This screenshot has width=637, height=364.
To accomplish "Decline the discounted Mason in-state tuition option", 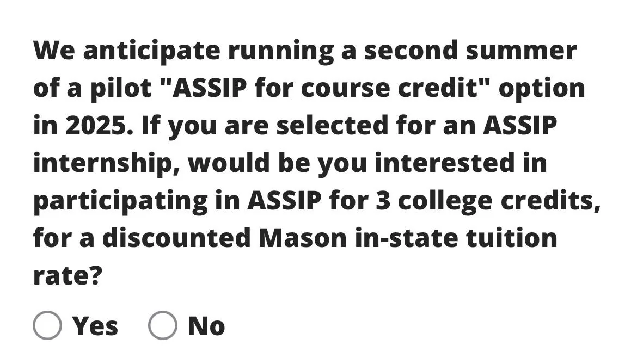I will point(163,325).
